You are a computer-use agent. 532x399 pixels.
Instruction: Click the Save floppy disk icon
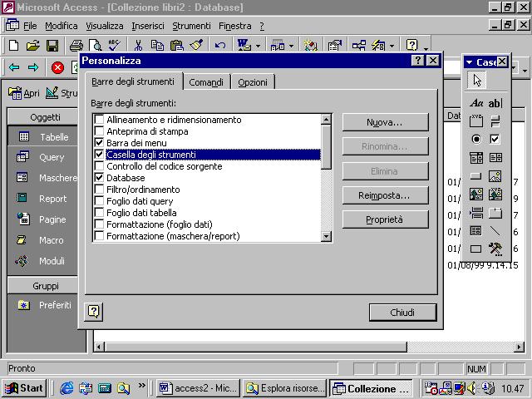click(x=52, y=46)
